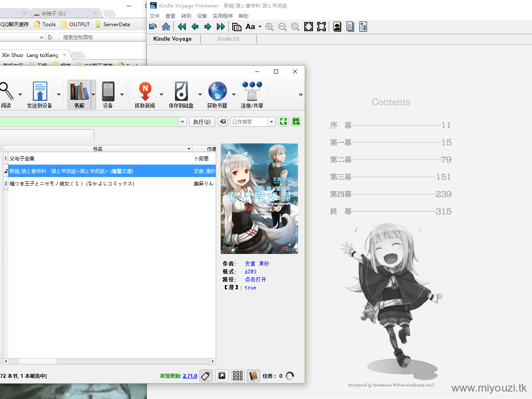Select the book 父与子全集

[x=22, y=159]
